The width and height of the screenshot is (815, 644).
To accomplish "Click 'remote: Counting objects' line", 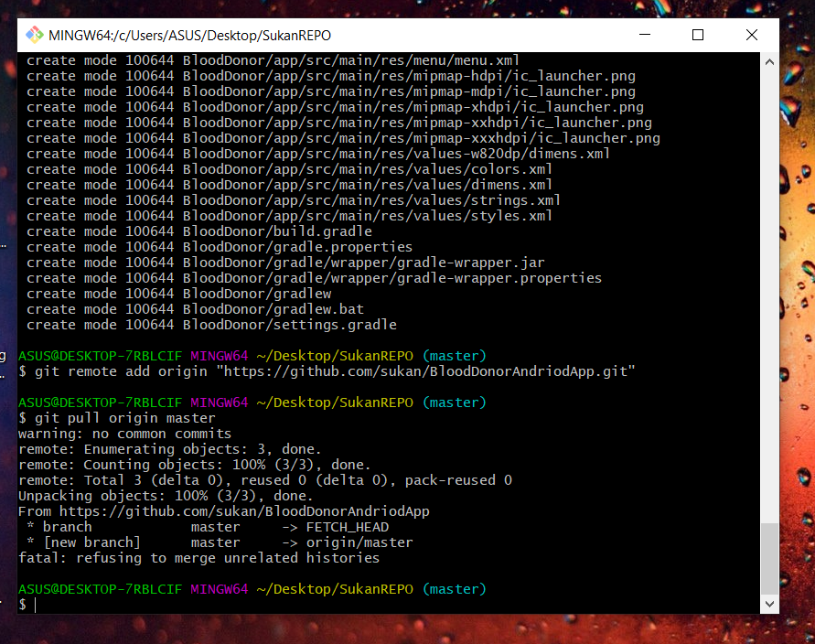I will pyautogui.click(x=195, y=465).
